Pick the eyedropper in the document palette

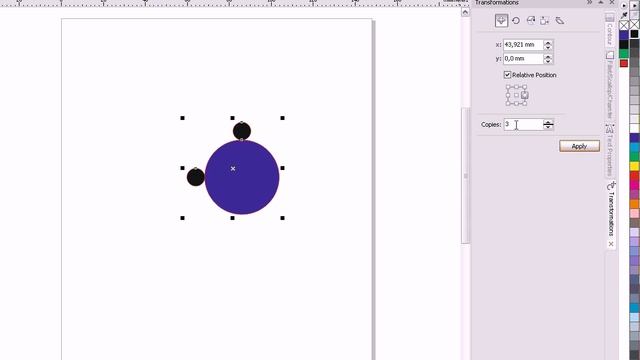tap(624, 15)
